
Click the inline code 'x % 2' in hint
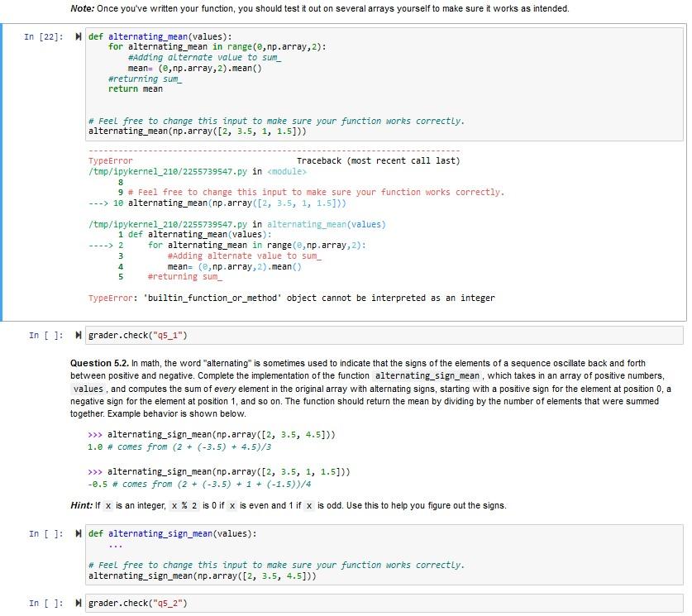(x=184, y=506)
